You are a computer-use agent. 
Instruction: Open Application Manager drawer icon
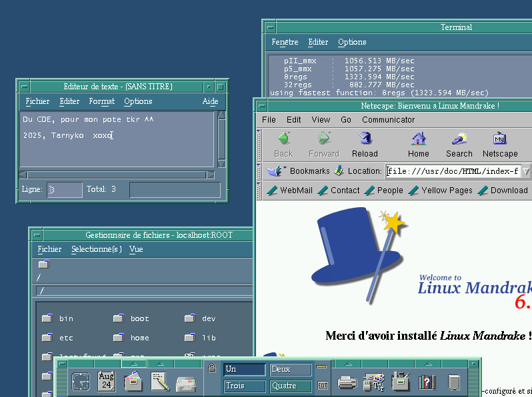(x=401, y=382)
